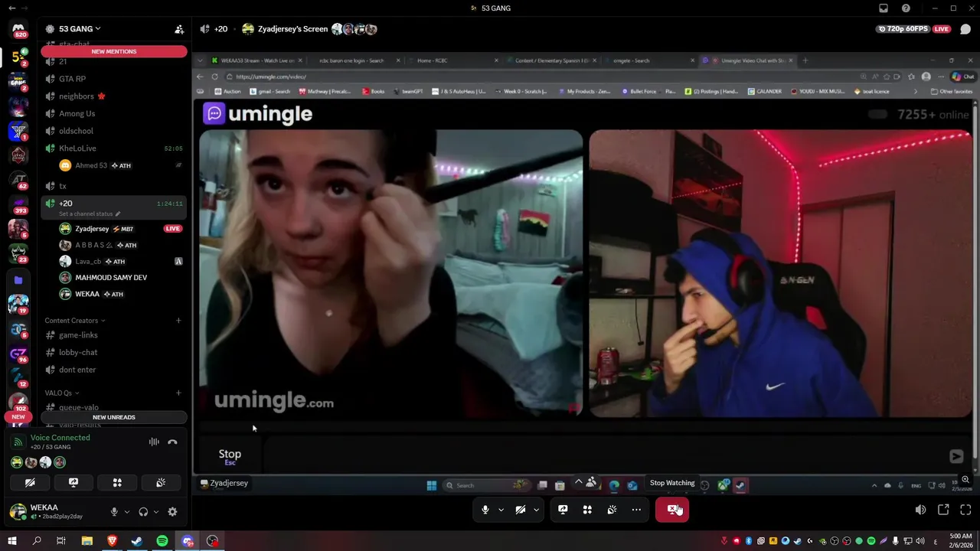Pop out the stream window

tap(943, 510)
